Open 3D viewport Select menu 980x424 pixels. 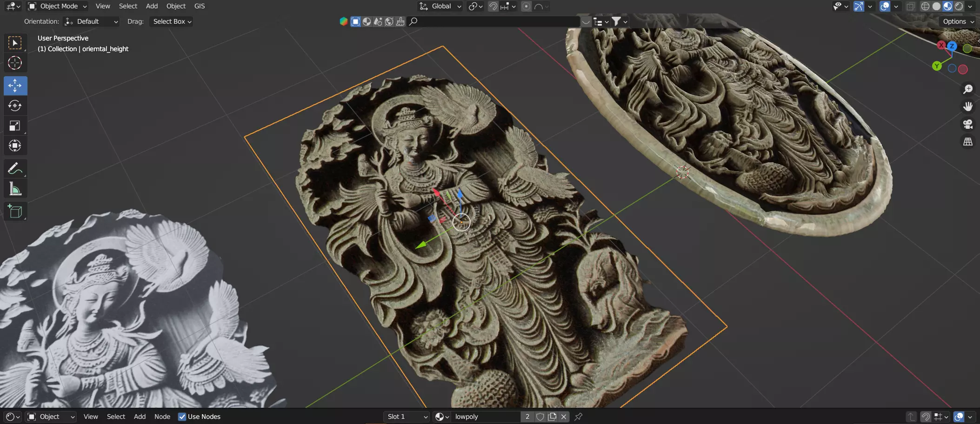pos(128,6)
